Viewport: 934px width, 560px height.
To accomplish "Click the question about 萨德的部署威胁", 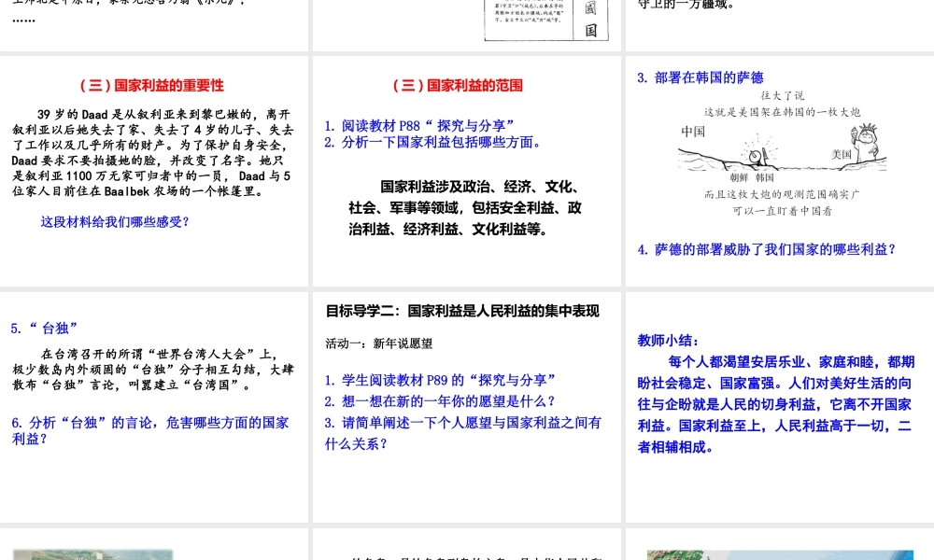I will pyautogui.click(x=767, y=249).
